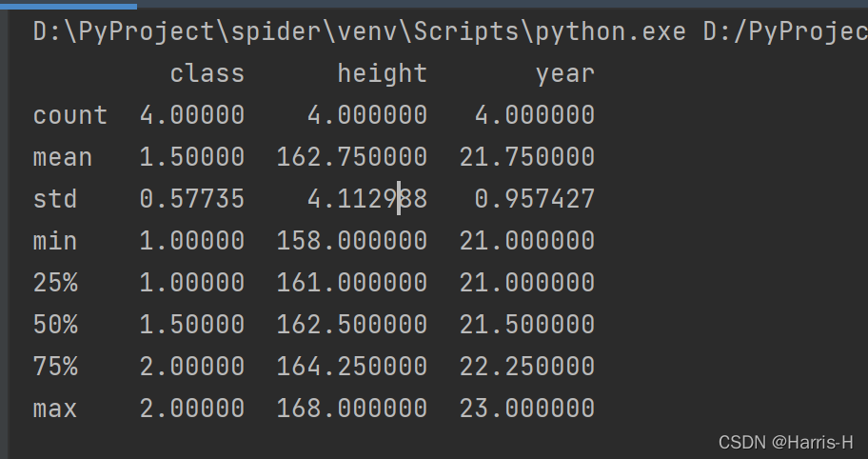
Task: Select the class count value 4.00000
Action: [191, 115]
